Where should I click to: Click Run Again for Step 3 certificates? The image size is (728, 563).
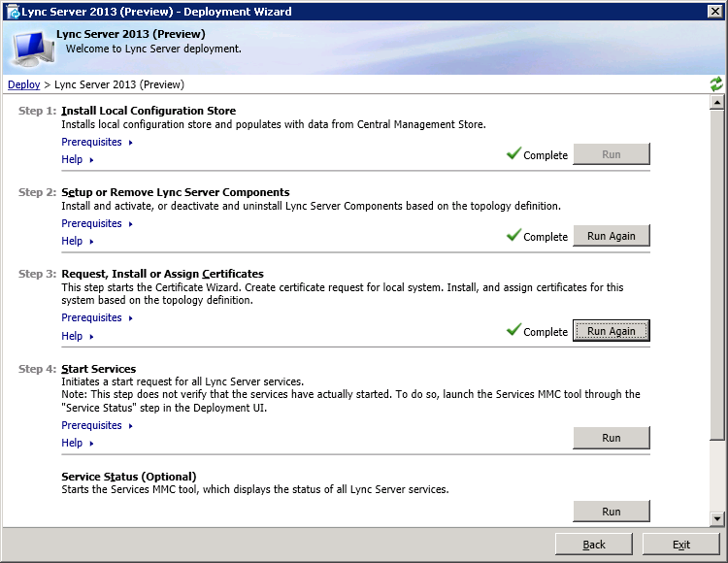click(x=611, y=330)
